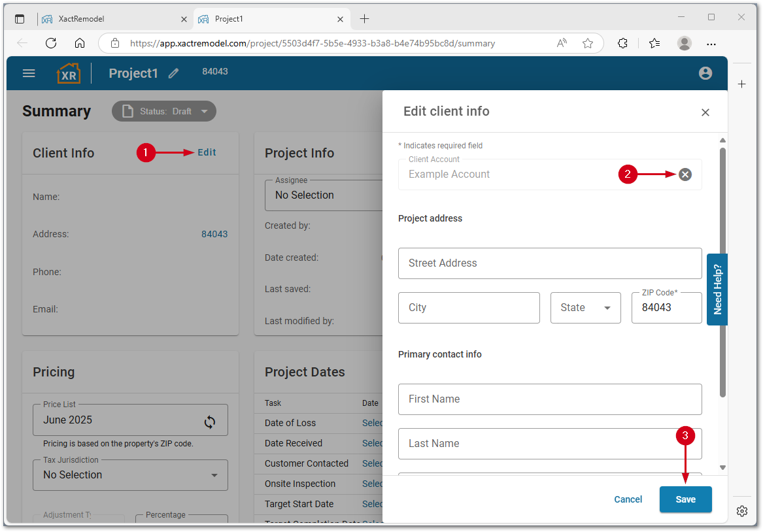Select date for Date Received
This screenshot has height=532, width=763.
pos(372,444)
